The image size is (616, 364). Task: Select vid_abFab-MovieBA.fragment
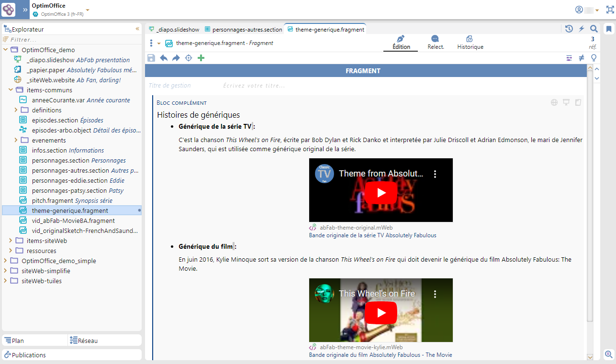(x=67, y=221)
